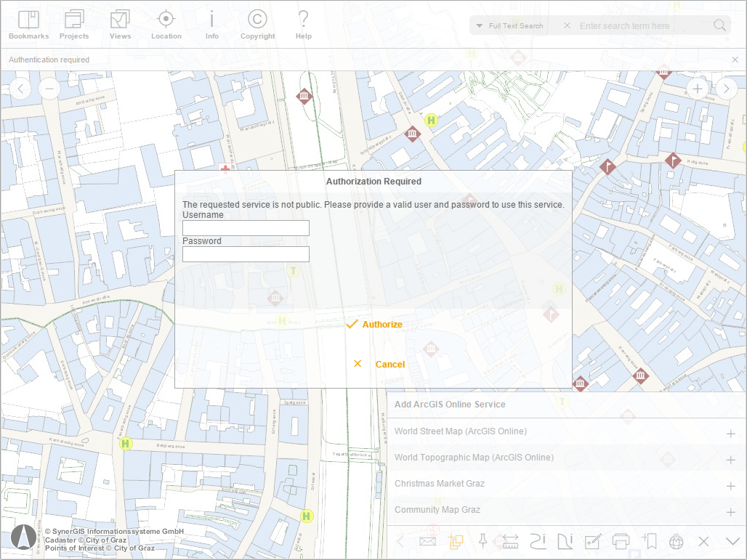Expand the map pane using the right arrow
Image resolution: width=747 pixels, height=560 pixels.
coord(726,88)
